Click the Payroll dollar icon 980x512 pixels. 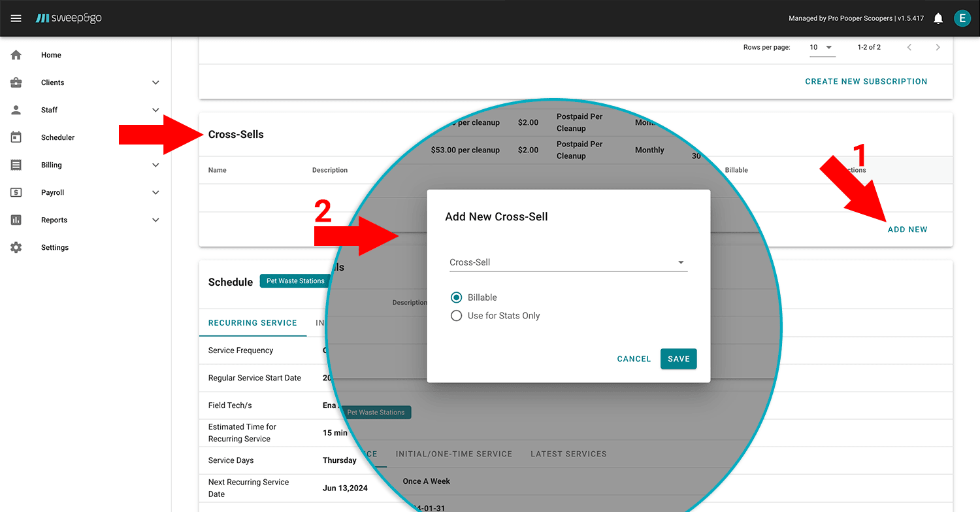click(x=16, y=192)
